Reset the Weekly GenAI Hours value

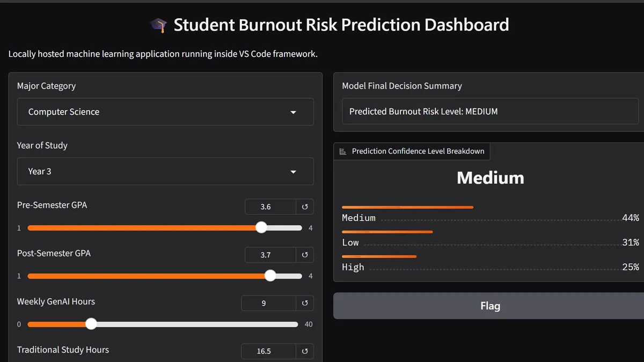[305, 303]
